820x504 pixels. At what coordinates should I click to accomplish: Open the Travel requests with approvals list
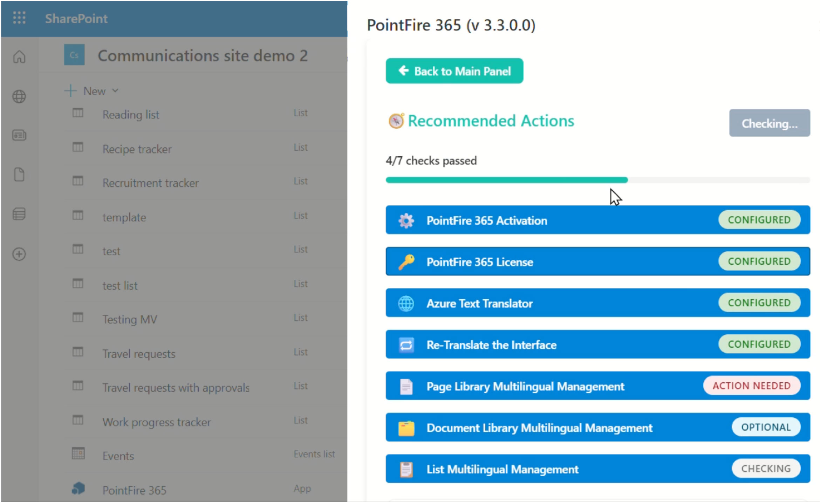coord(176,387)
